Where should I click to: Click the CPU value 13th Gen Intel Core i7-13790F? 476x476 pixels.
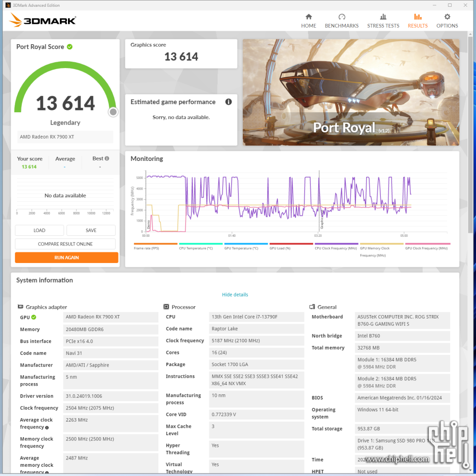coord(256,317)
